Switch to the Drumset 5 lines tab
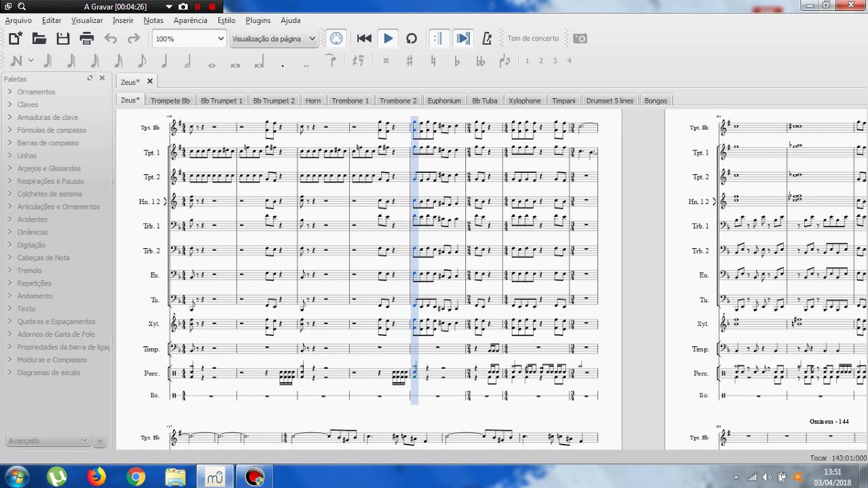 (610, 100)
